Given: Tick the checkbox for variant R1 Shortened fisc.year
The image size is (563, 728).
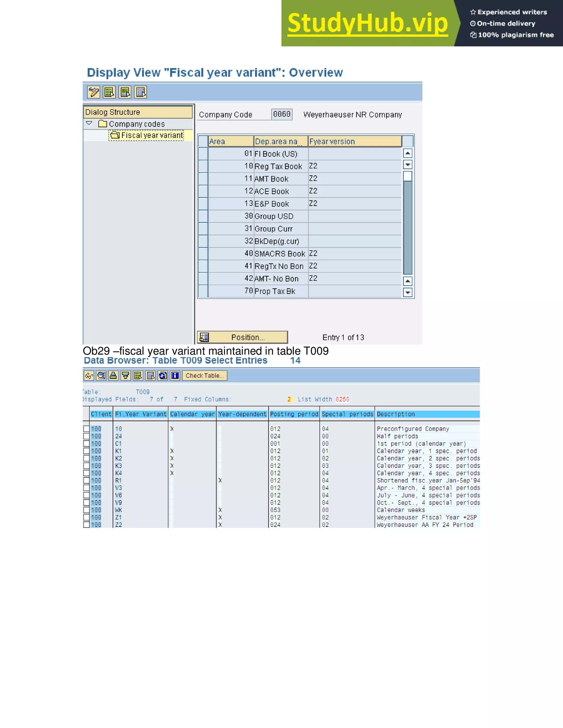Looking at the screenshot, I should [86, 480].
